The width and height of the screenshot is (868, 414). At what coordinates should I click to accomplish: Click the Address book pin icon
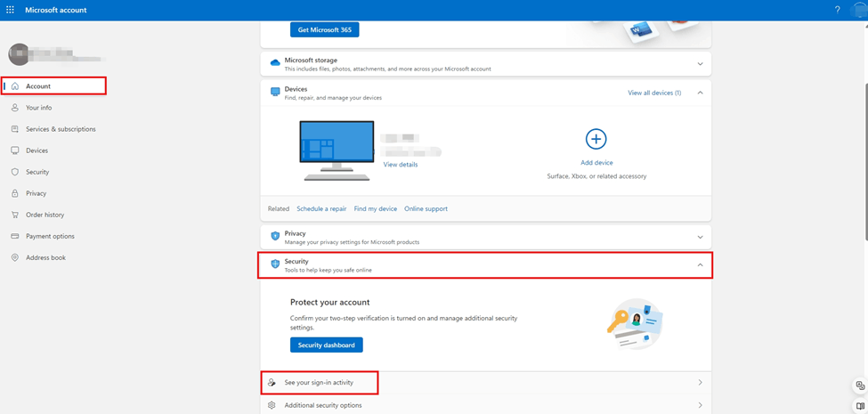coord(15,258)
